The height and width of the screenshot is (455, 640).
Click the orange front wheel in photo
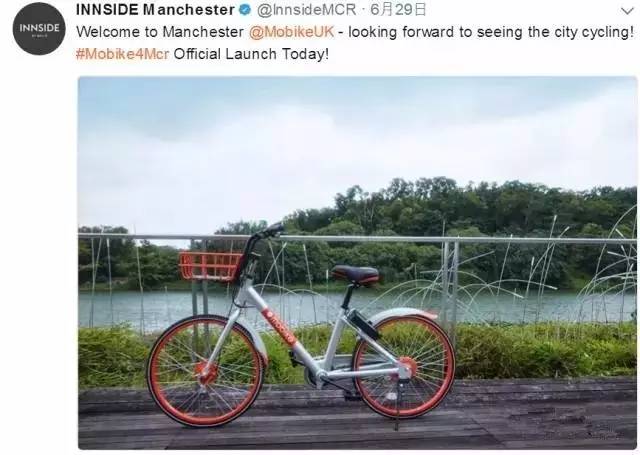pos(205,371)
